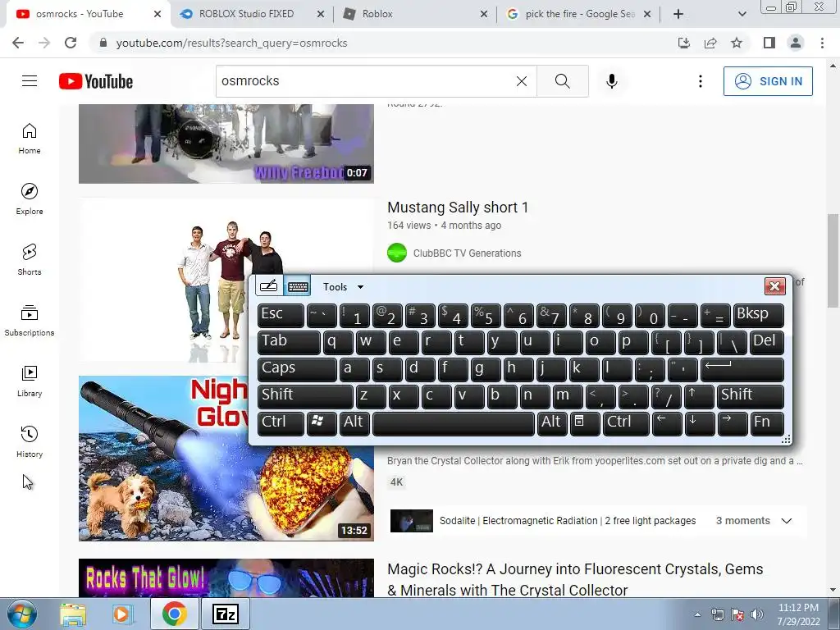Toggle the Fn key on the keyboard
The image size is (840, 630).
(x=767, y=422)
